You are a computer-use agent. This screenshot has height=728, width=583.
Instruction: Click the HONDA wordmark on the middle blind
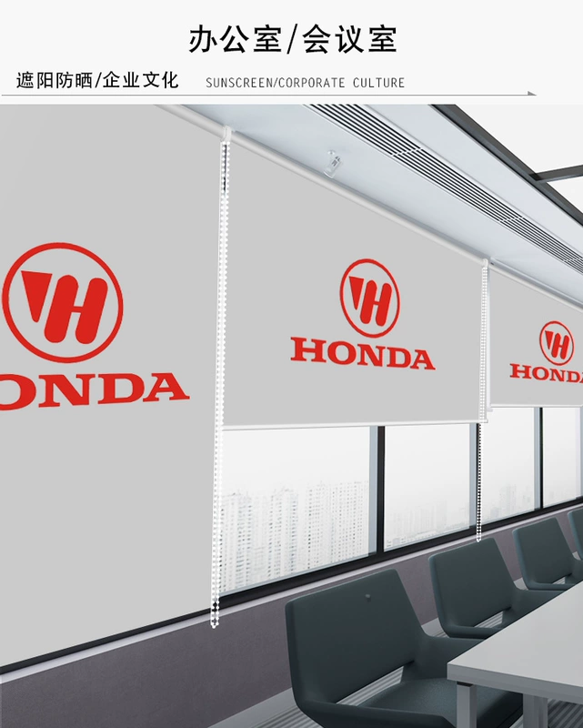point(363,353)
